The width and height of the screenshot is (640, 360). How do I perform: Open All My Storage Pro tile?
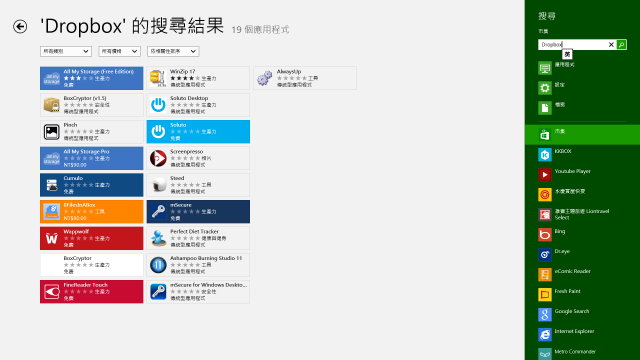tap(91, 158)
